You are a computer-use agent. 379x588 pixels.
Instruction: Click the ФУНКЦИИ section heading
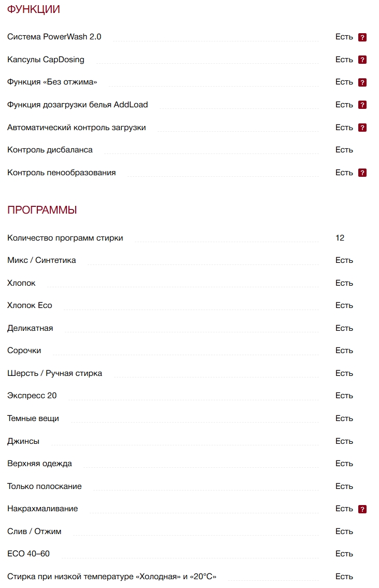point(34,9)
